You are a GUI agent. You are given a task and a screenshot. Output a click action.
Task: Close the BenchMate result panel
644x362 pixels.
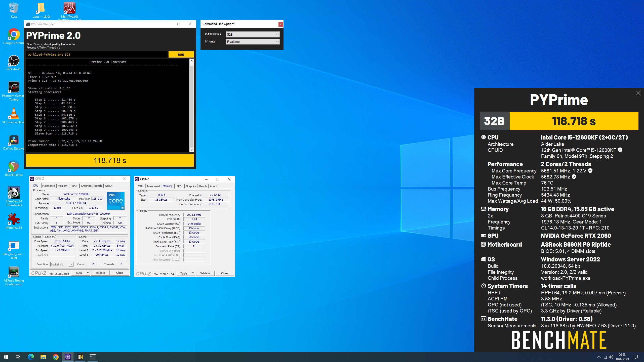coord(638,93)
